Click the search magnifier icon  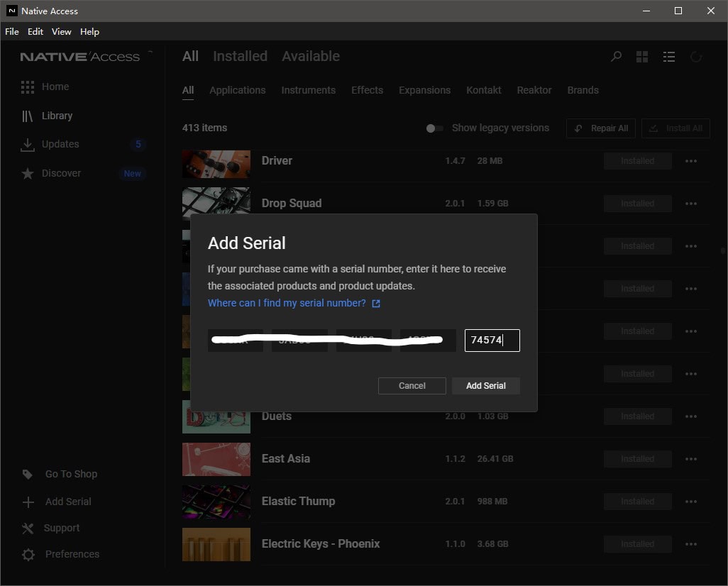pyautogui.click(x=616, y=57)
